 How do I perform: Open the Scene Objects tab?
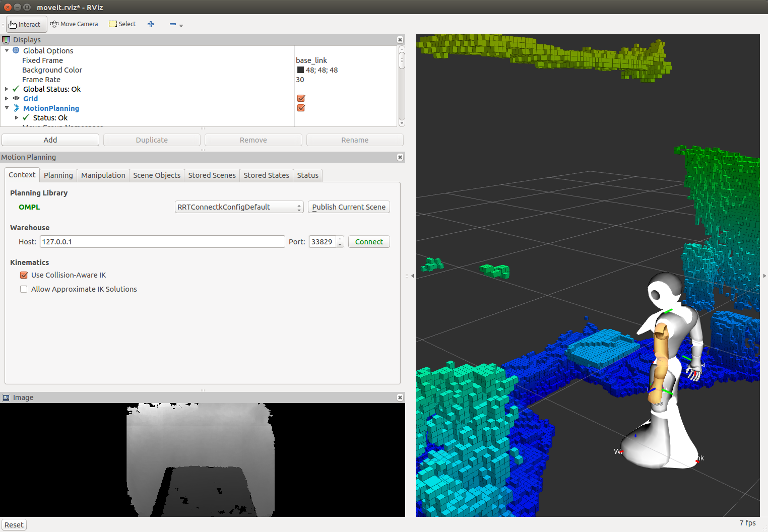(157, 175)
